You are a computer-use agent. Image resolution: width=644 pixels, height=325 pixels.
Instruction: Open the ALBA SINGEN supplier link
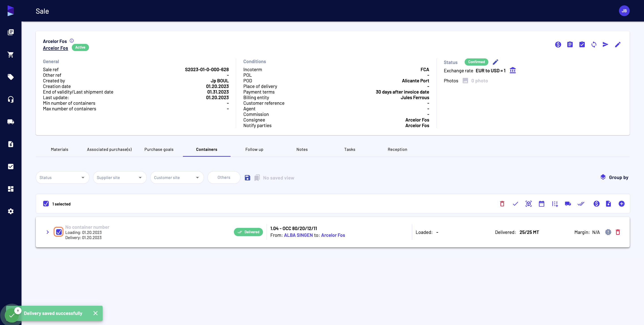pos(298,235)
